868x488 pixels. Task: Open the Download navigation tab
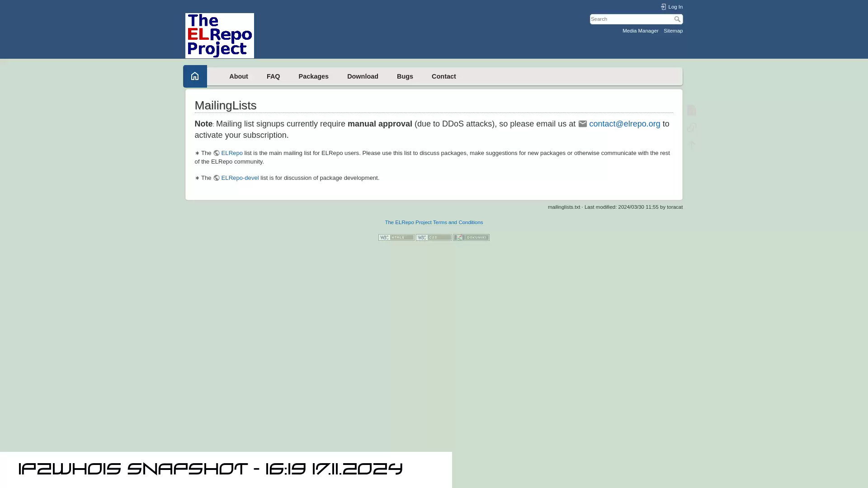363,75
